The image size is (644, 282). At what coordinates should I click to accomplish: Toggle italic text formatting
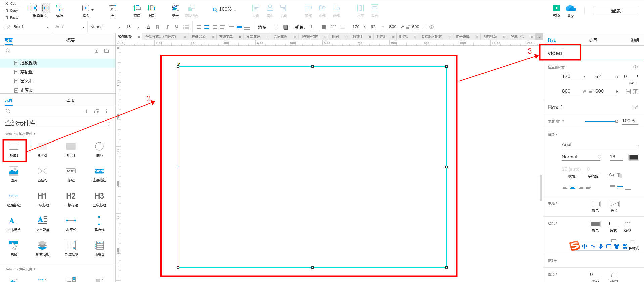(167, 27)
